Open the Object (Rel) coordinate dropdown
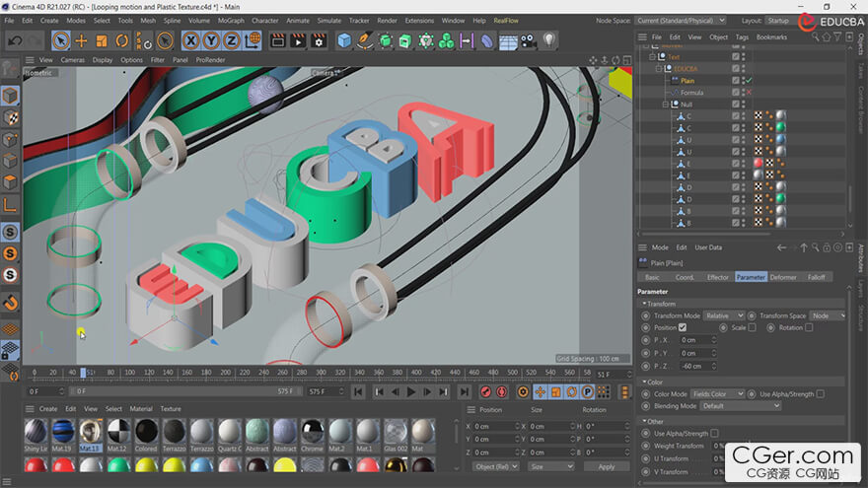This screenshot has height=488, width=868. [496, 466]
